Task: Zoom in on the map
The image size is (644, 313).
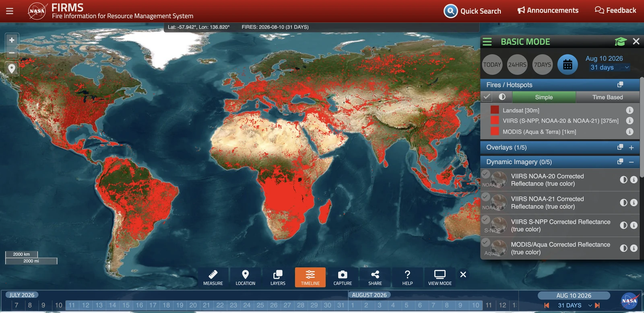Action: coord(12,40)
